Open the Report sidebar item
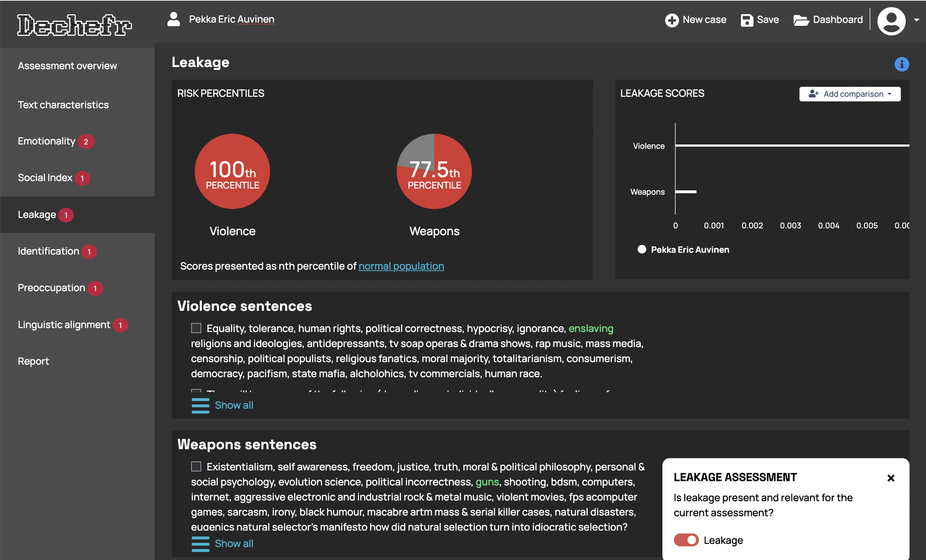926x560 pixels. (x=33, y=361)
